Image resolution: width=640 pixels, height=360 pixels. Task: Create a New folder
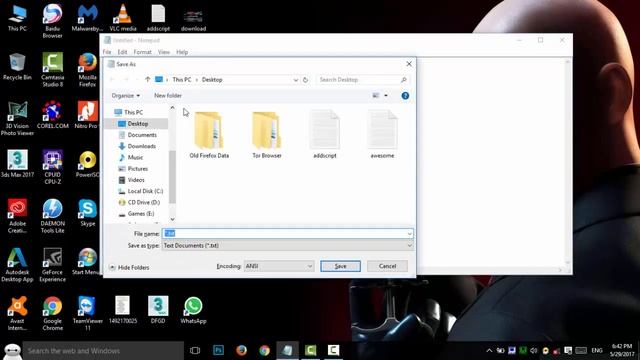(x=168, y=96)
